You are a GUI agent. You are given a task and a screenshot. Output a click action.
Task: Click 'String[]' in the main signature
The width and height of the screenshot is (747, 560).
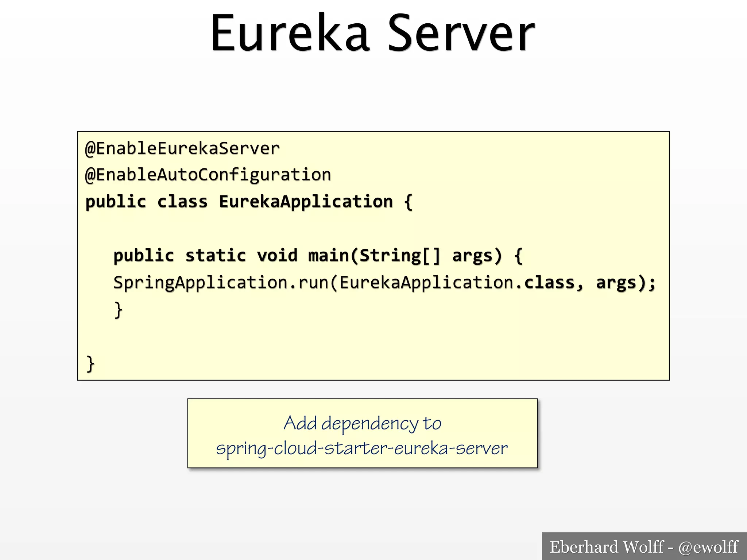(x=400, y=255)
